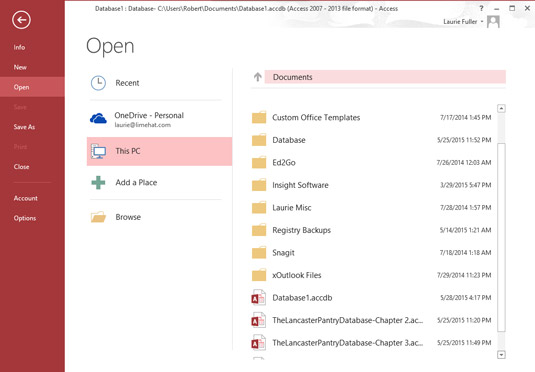Open the Database1.accdb Access file icon
Screen dimensions: 535x372
click(x=259, y=298)
